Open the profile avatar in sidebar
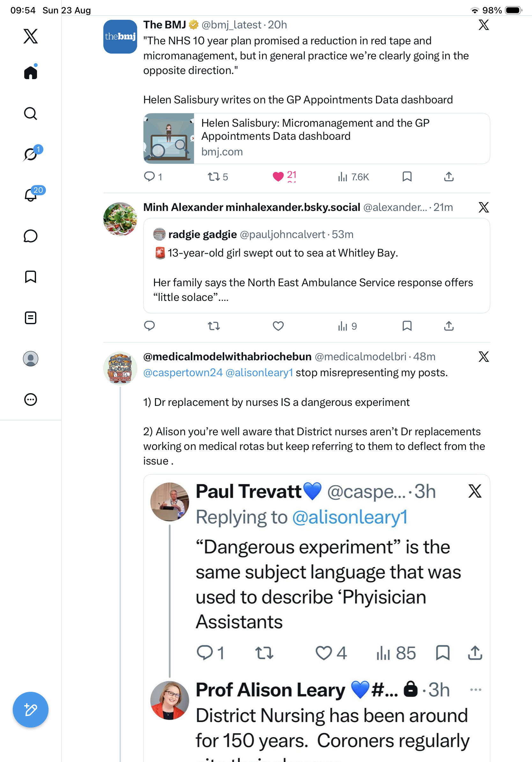The height and width of the screenshot is (762, 532). tap(31, 359)
